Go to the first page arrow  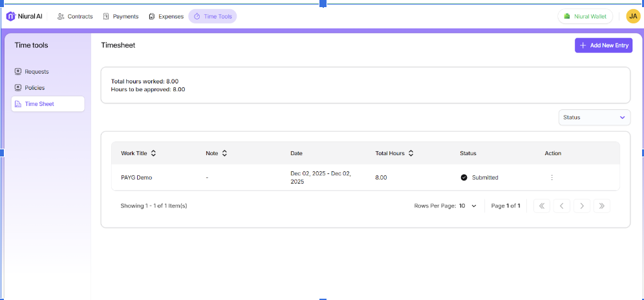542,206
